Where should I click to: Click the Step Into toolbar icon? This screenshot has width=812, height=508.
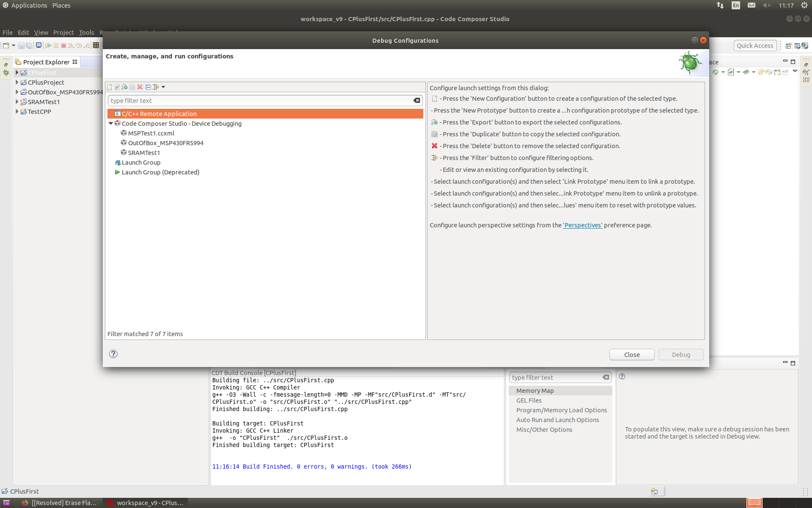[71, 45]
